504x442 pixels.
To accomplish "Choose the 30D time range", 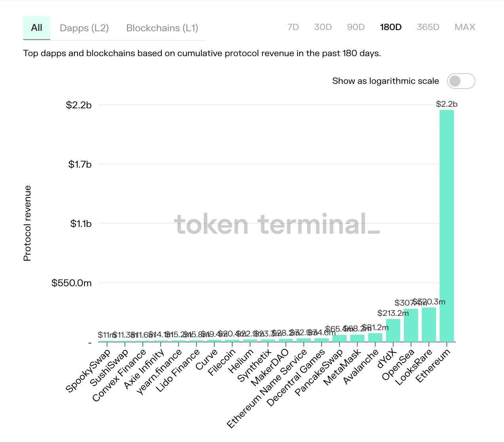I will (323, 27).
